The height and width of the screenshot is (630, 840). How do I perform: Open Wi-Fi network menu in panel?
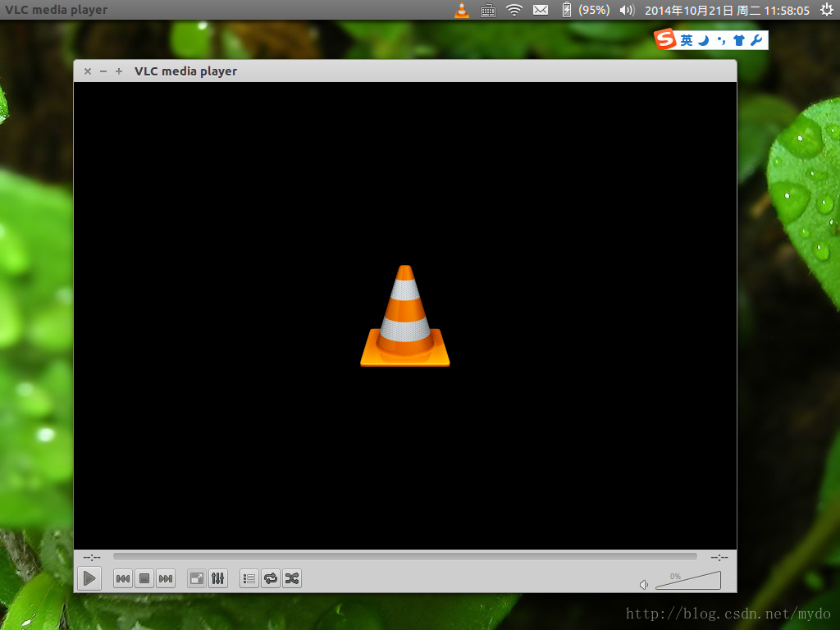coord(514,10)
